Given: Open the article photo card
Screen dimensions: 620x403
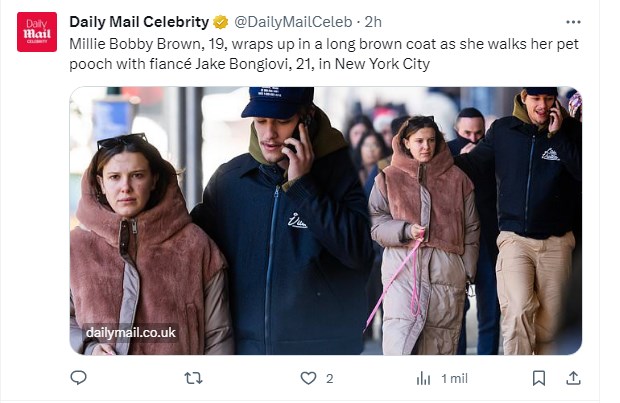Looking at the screenshot, I should [325, 221].
